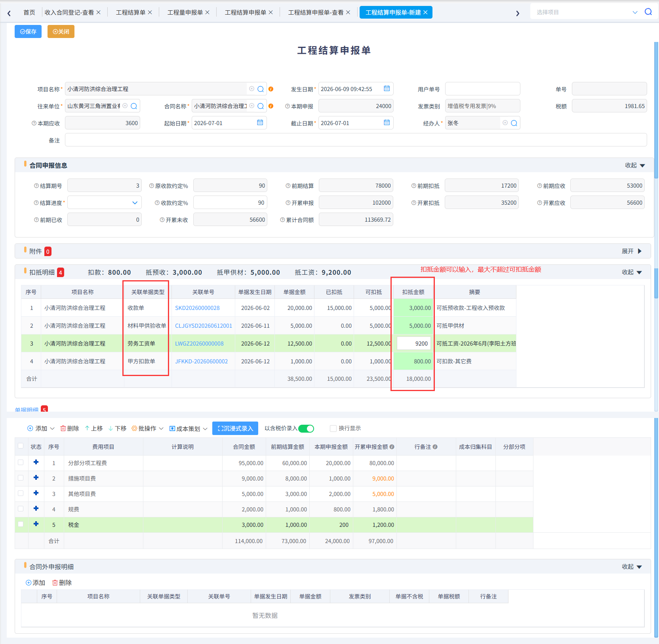The height and width of the screenshot is (644, 659).
Task: Open calendar for 发生日期
Action: click(x=387, y=89)
